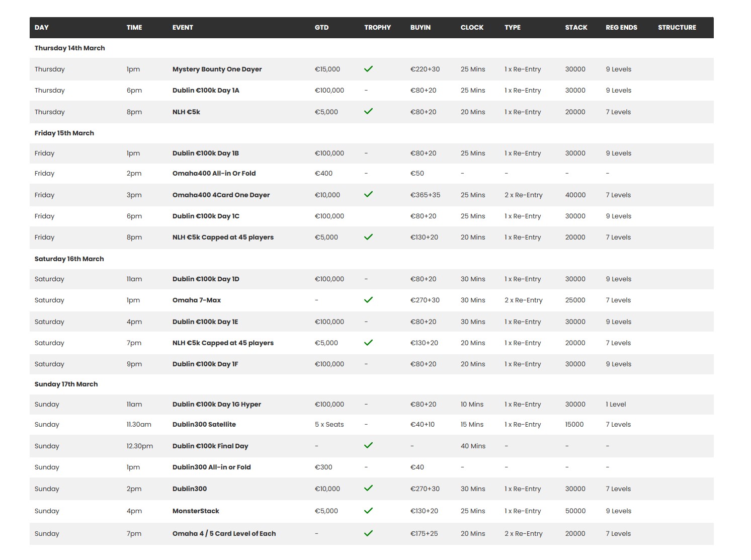Click the trophy checkmark for Mystery Bounty One Dayer
Viewport: 751px width, 560px height.
368,69
